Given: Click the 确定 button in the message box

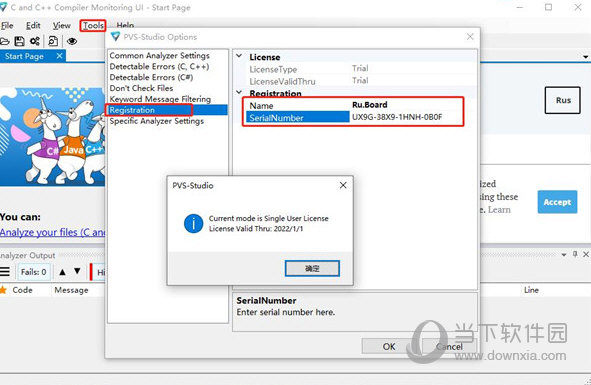Looking at the screenshot, I should (312, 268).
